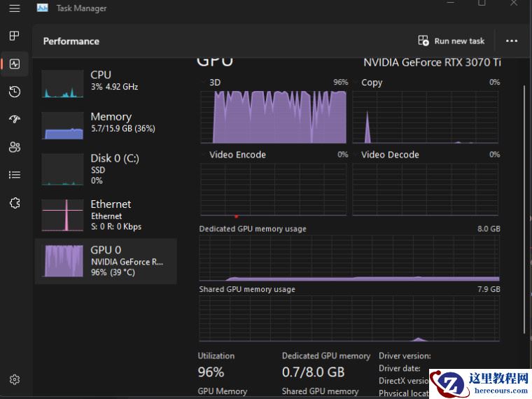Viewport: 532px width, 399px height.
Task: Open the Startup apps page icon
Action: [15, 119]
